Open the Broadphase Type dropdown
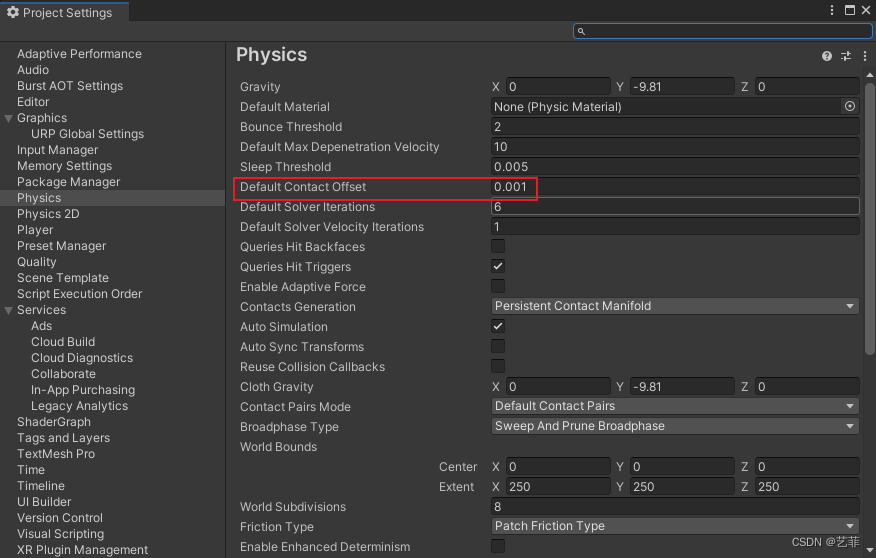The width and height of the screenshot is (876, 558). coord(676,426)
